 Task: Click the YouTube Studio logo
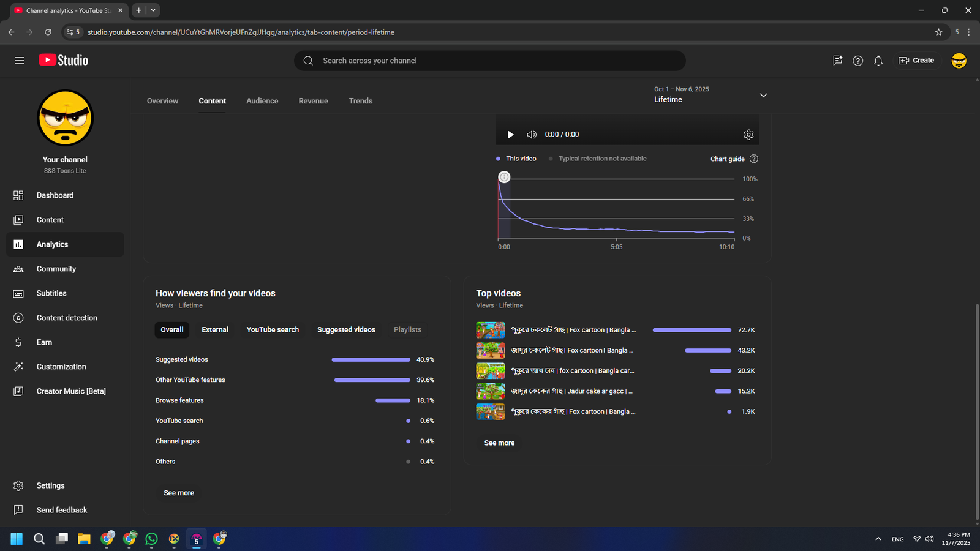click(64, 60)
